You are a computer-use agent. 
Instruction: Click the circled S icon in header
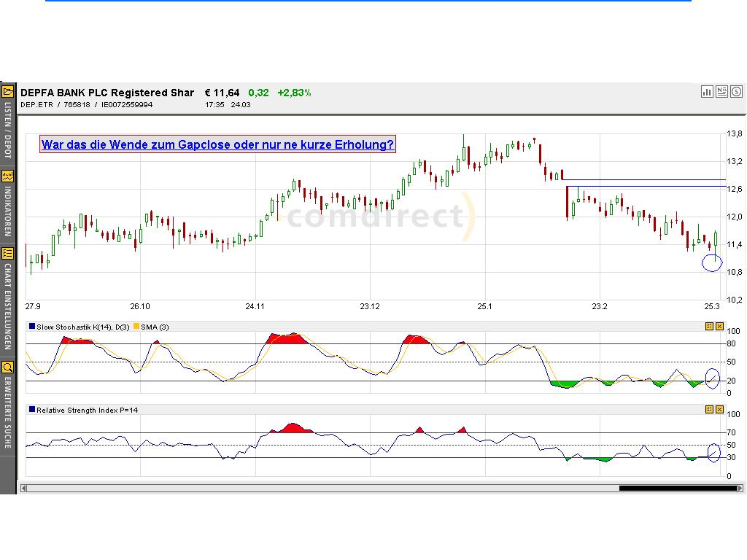point(737,92)
